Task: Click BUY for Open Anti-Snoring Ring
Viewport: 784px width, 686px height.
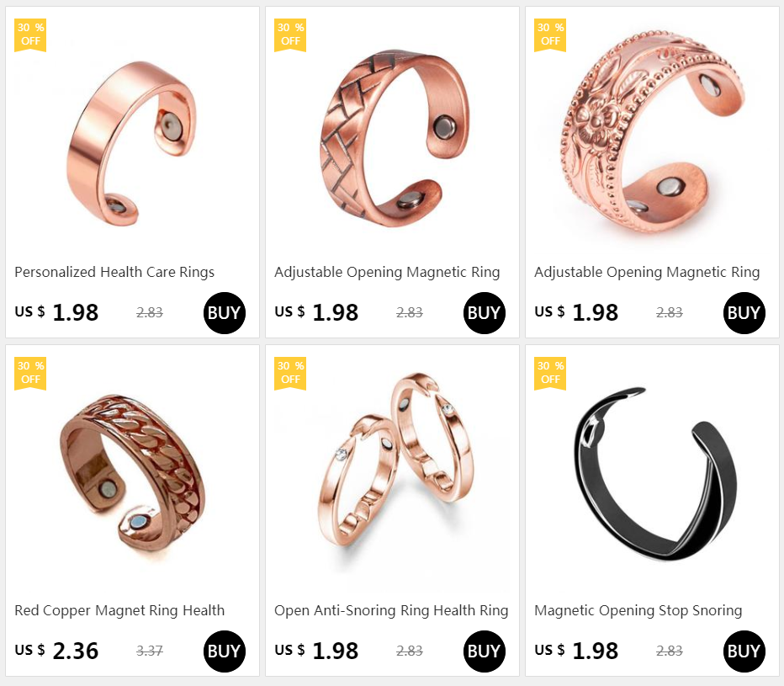Action: [x=485, y=651]
